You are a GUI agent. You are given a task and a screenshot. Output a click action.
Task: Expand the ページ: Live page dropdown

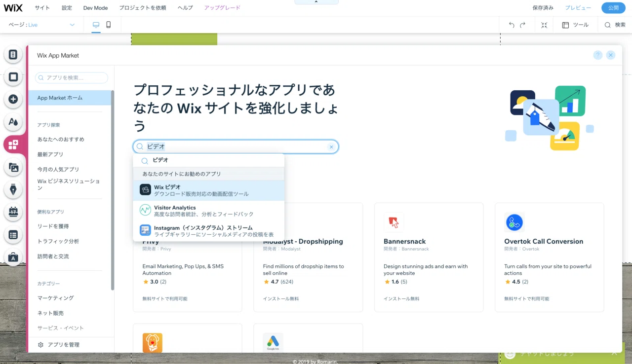41,25
